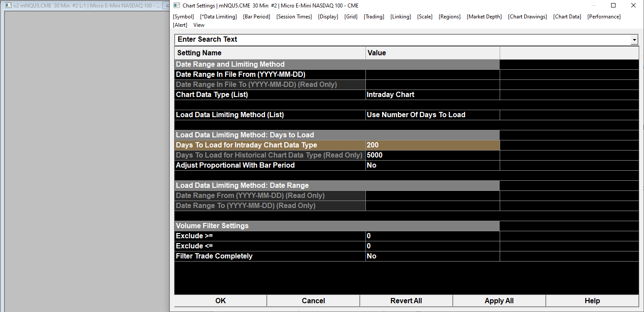Switch to the [Scale] section
This screenshot has height=312, width=644.
425,17
